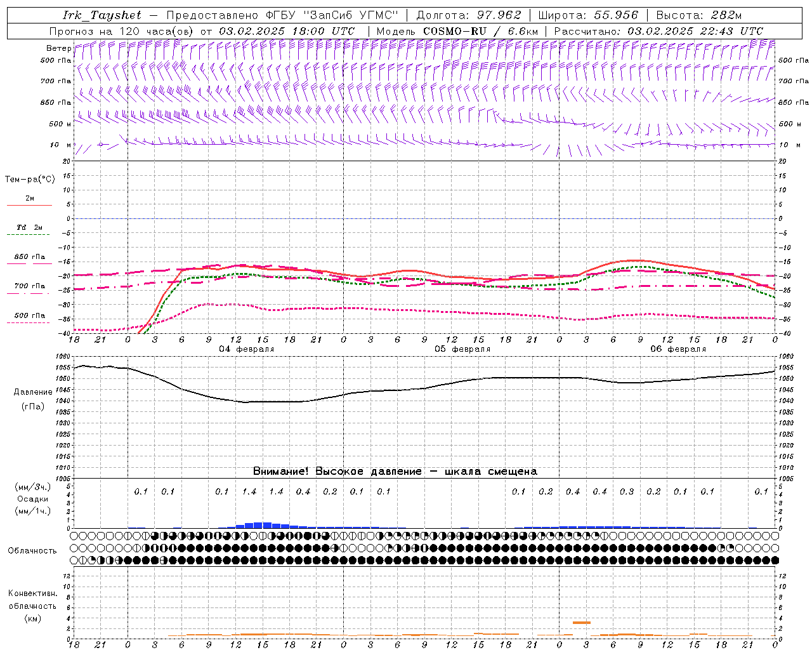The width and height of the screenshot is (812, 650).
Task: Click the forecast start time "03.02.2025 18:00 UTC"
Action: pos(287,31)
